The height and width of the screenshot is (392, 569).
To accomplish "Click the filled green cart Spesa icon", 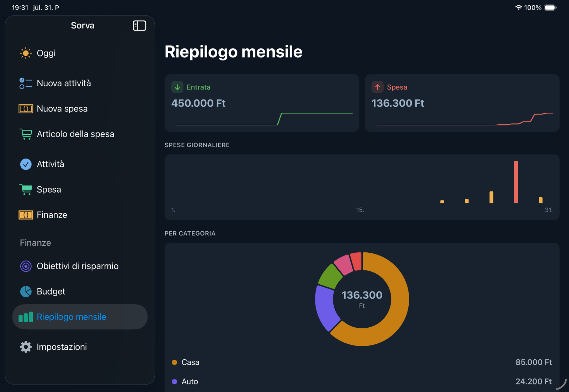I will tap(26, 189).
